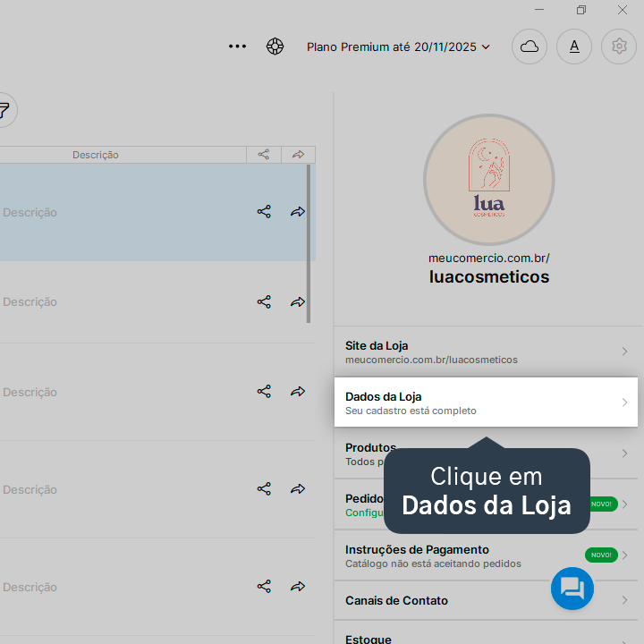This screenshot has width=644, height=644.
Task: Click the Descrição column header
Action: tap(96, 155)
